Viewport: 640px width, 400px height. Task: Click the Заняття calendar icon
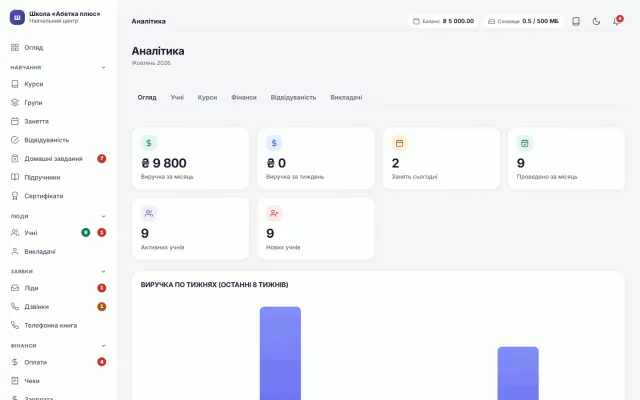15,121
